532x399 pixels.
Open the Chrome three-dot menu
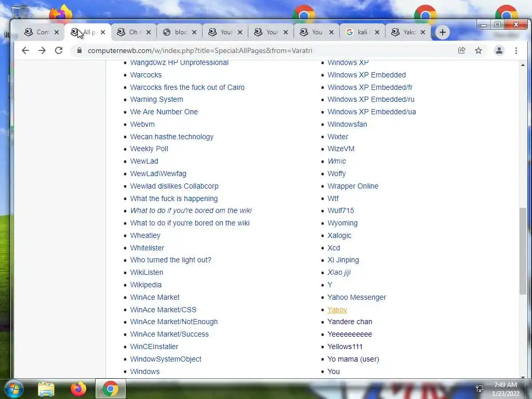(516, 50)
